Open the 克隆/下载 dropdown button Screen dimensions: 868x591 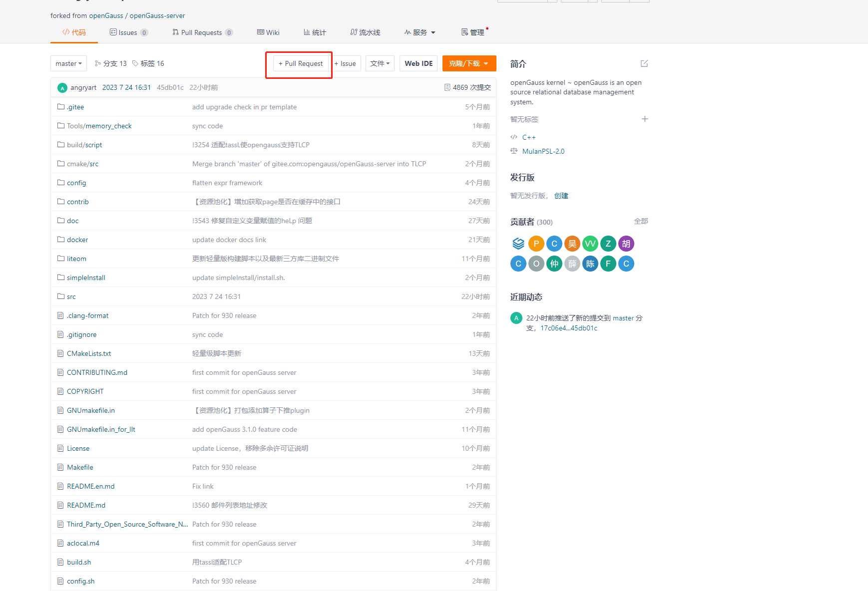(469, 63)
